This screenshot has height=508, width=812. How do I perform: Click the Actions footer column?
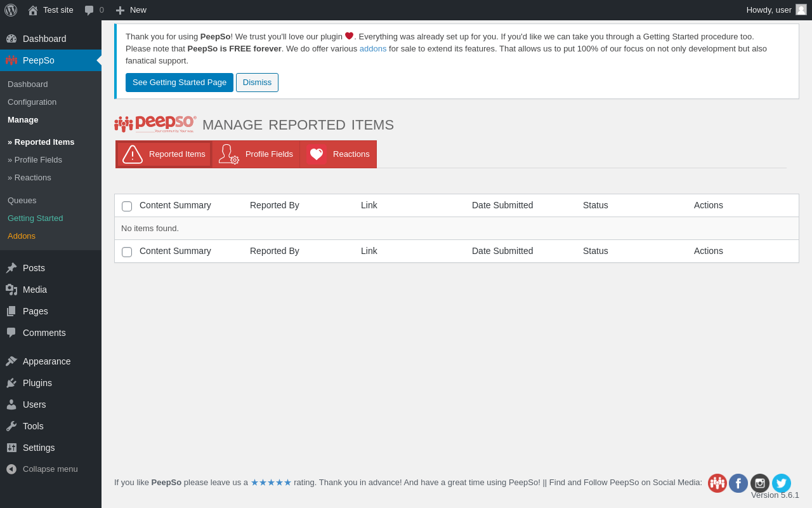pyautogui.click(x=709, y=251)
